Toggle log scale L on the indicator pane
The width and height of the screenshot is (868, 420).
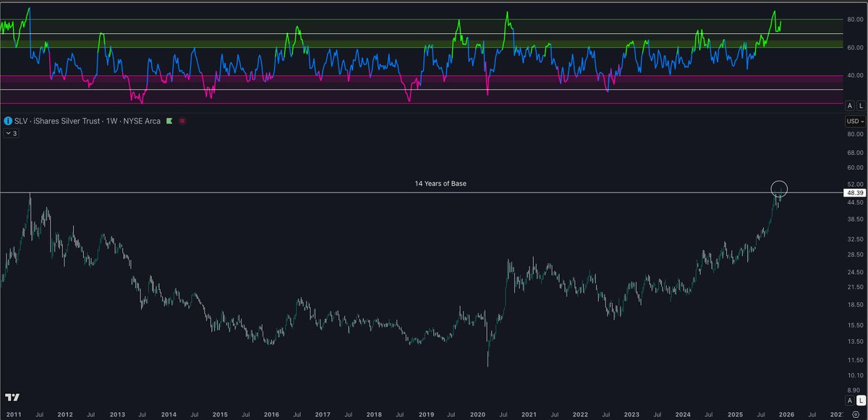(860, 106)
